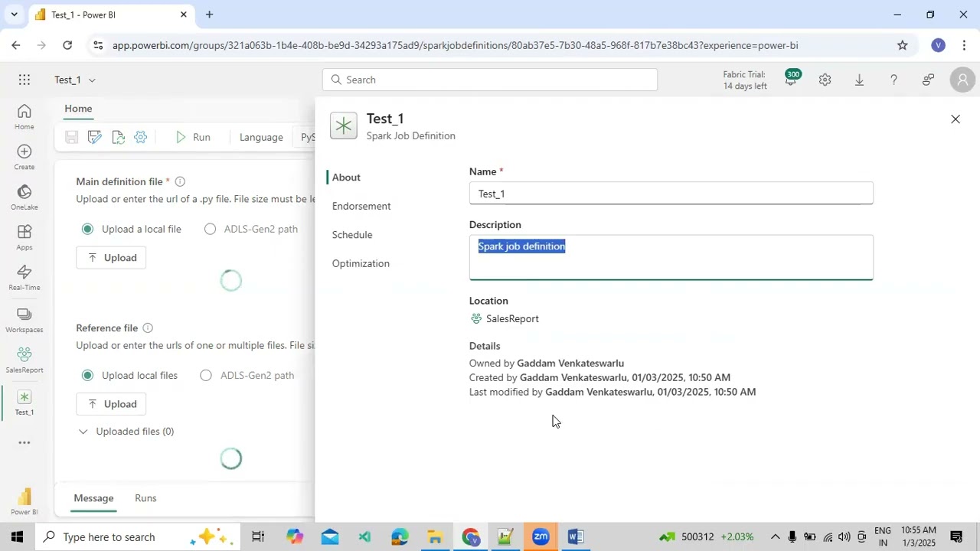Select Upload local files radio
The height and width of the screenshot is (551, 980).
click(87, 375)
